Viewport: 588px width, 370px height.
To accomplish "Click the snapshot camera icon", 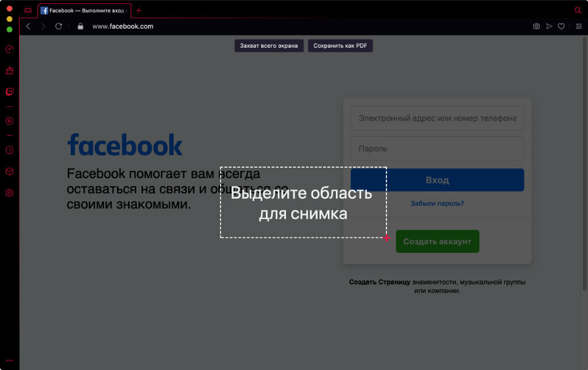I will [x=537, y=26].
